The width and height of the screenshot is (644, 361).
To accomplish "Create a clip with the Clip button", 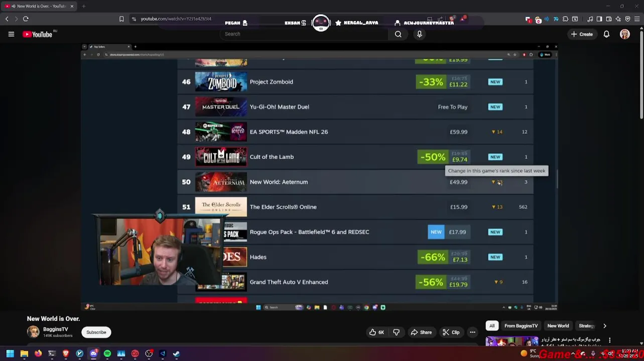I will click(x=451, y=332).
